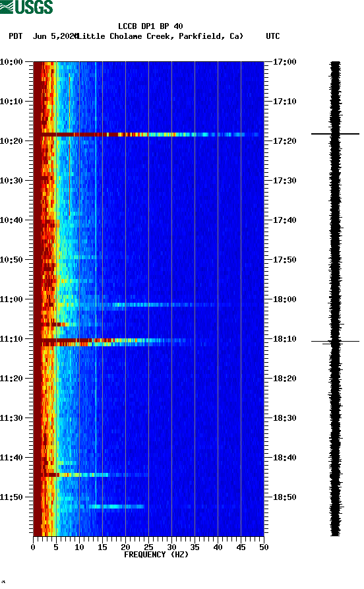Click the 25 Hz frequency tick label
Viewport: 364px width, 589px height.
148,547
